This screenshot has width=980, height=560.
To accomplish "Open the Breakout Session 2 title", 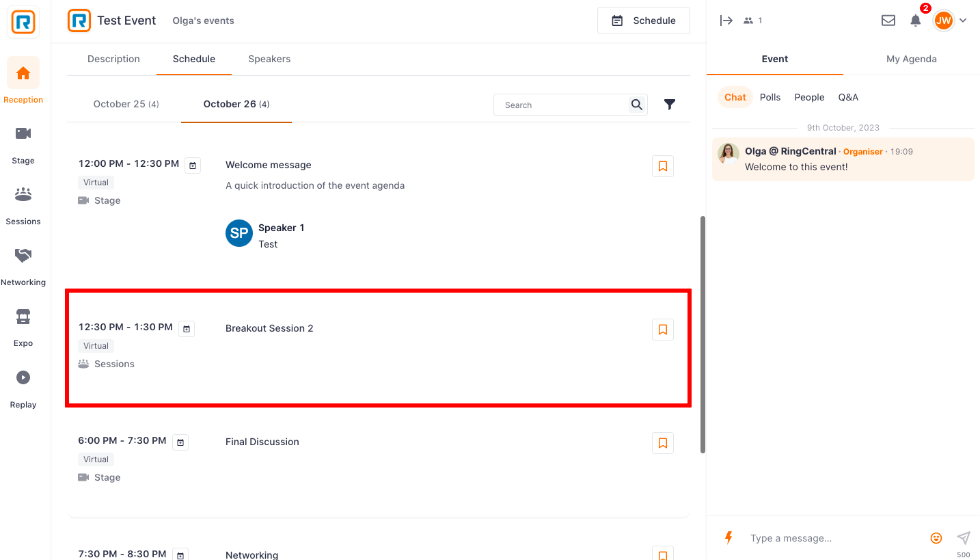I will click(269, 328).
